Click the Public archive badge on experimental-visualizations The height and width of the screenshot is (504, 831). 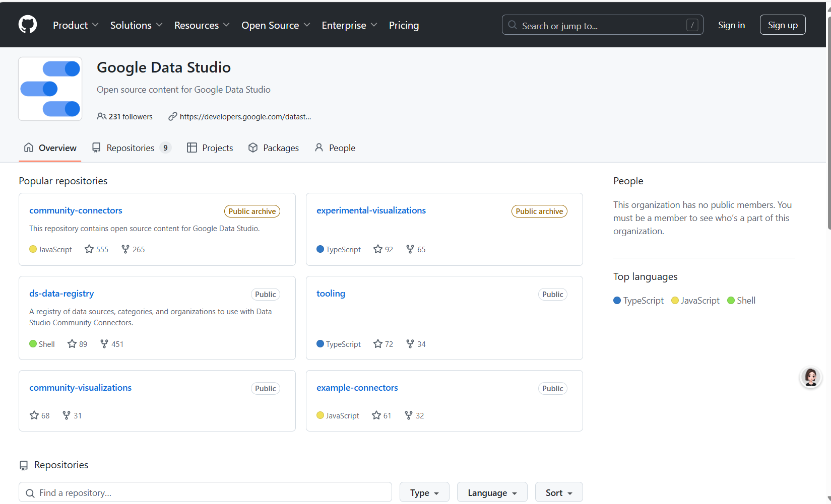(x=539, y=211)
